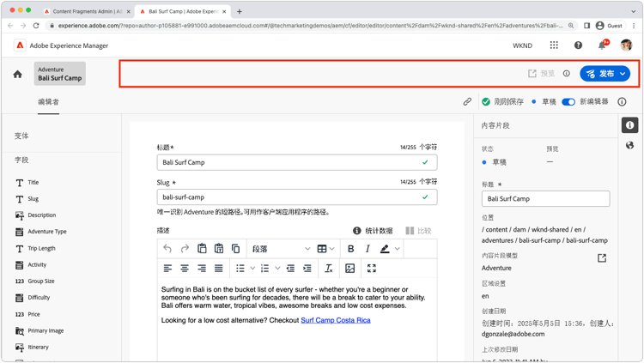Insert numbered list
The height and width of the screenshot is (363, 644).
click(x=265, y=269)
